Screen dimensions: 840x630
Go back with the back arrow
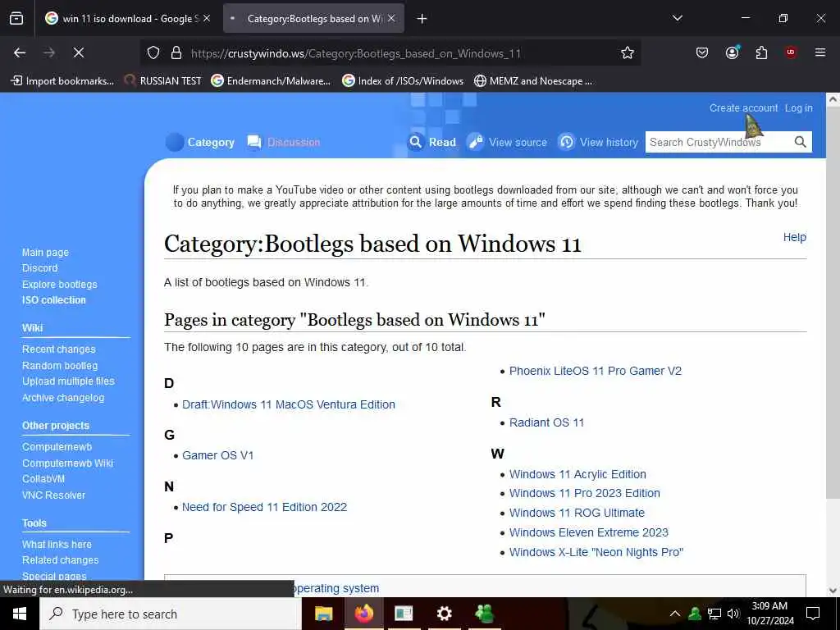(x=20, y=52)
